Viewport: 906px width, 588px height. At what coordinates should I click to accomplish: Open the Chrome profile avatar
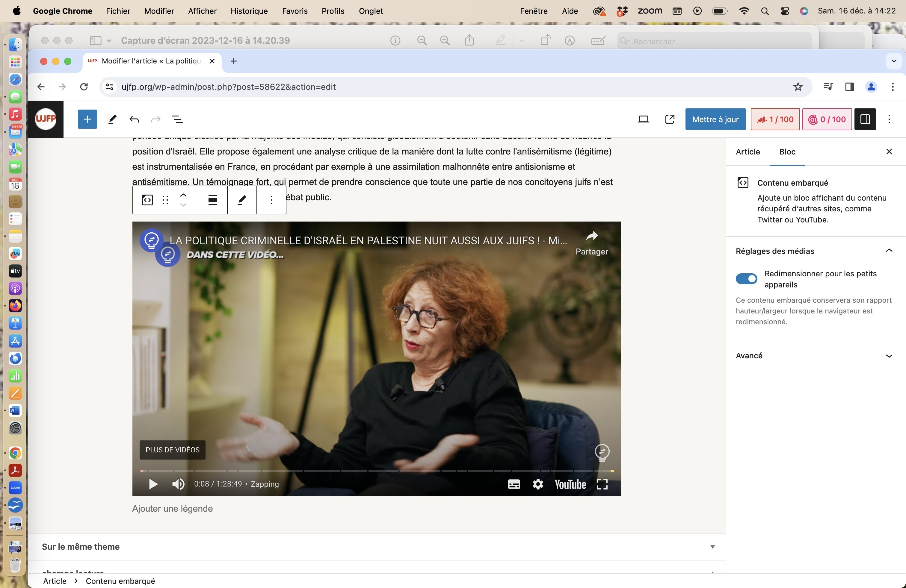tap(871, 87)
